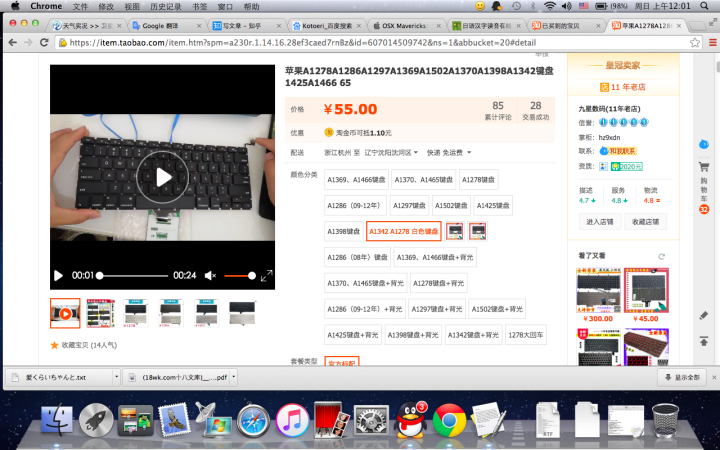Open the 文件 menu
This screenshot has height=450, width=720.
(x=80, y=6)
